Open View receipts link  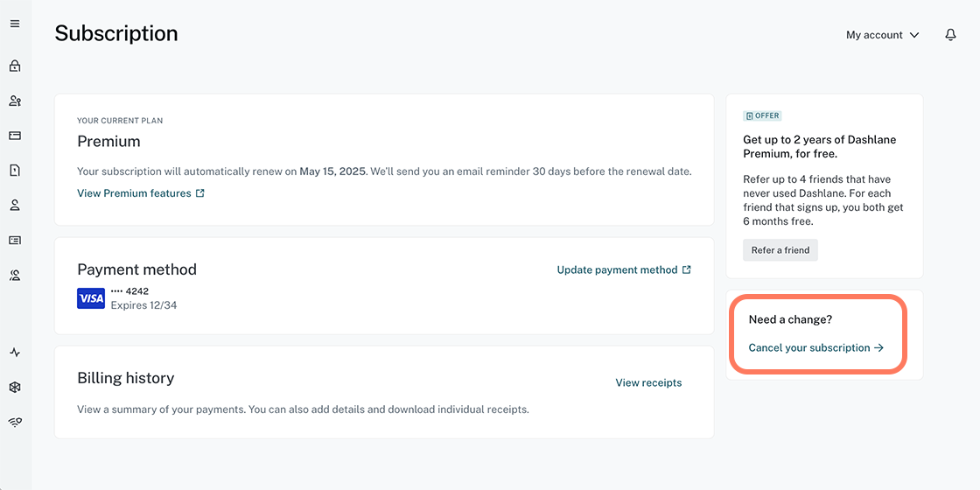tap(648, 382)
